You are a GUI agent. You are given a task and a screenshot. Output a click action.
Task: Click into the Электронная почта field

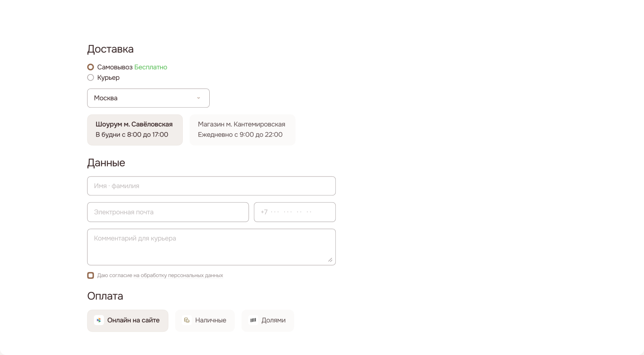coord(168,212)
